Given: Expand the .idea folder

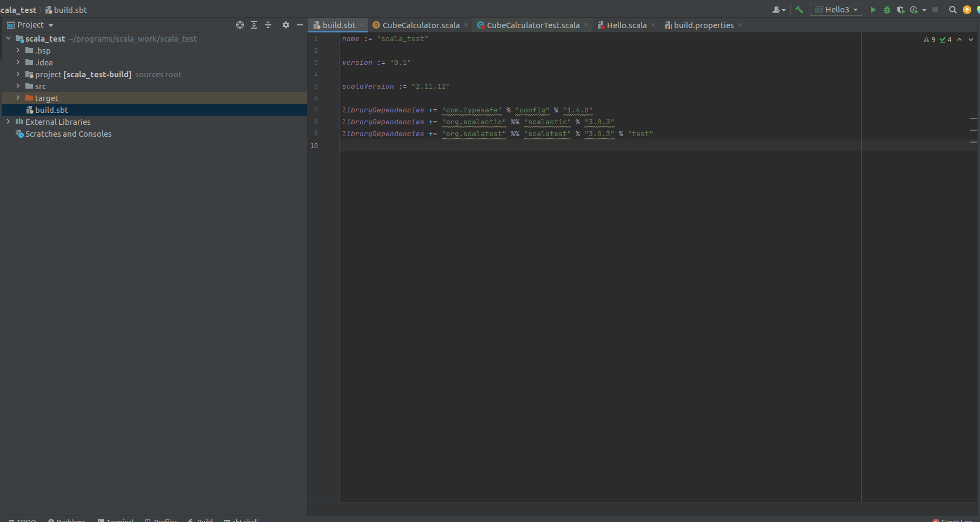Looking at the screenshot, I should [18, 62].
